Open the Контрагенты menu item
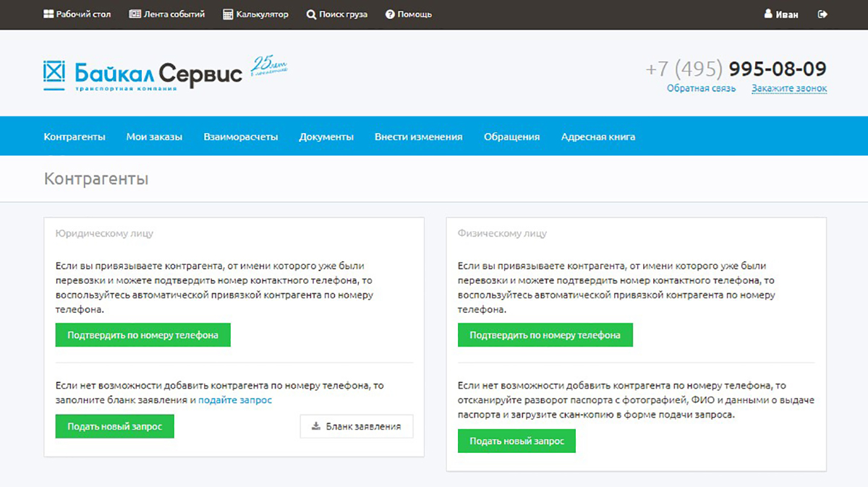 pos(75,137)
